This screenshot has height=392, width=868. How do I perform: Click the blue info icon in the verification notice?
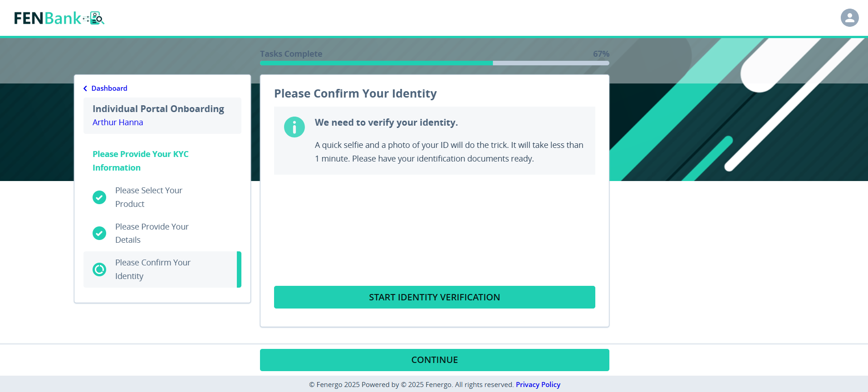click(x=294, y=127)
